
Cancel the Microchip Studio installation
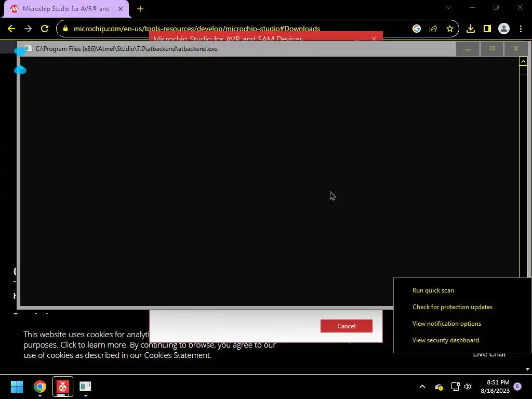[x=347, y=326]
